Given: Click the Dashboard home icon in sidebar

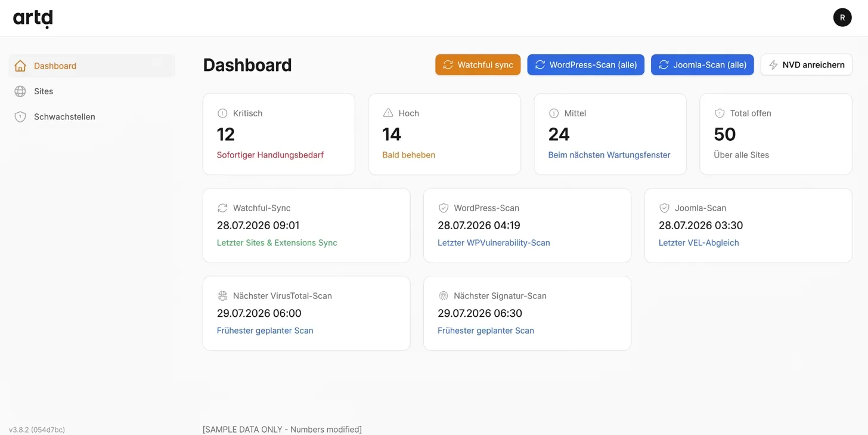Looking at the screenshot, I should 20,66.
